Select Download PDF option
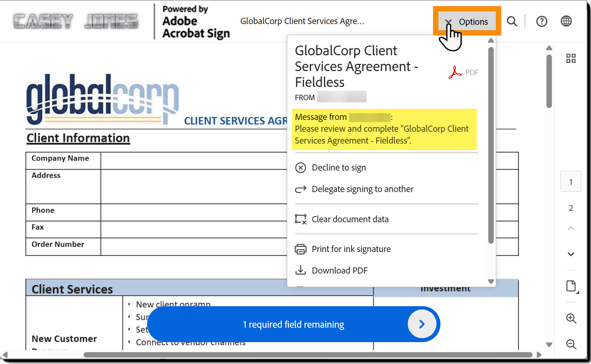The image size is (591, 364). [x=331, y=271]
